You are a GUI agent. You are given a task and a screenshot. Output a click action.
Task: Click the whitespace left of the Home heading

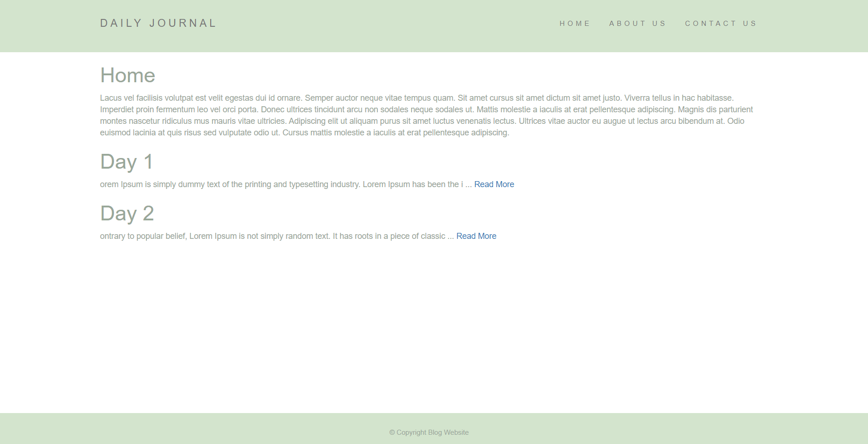pyautogui.click(x=55, y=75)
